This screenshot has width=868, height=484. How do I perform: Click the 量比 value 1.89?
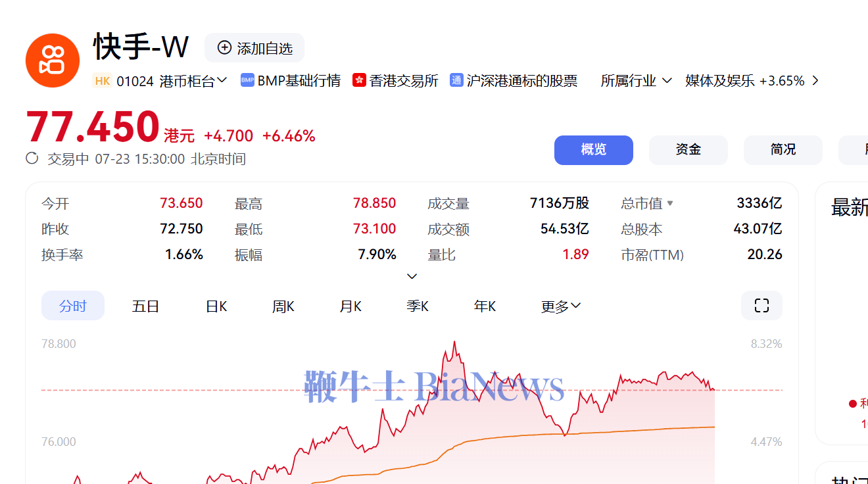[576, 254]
